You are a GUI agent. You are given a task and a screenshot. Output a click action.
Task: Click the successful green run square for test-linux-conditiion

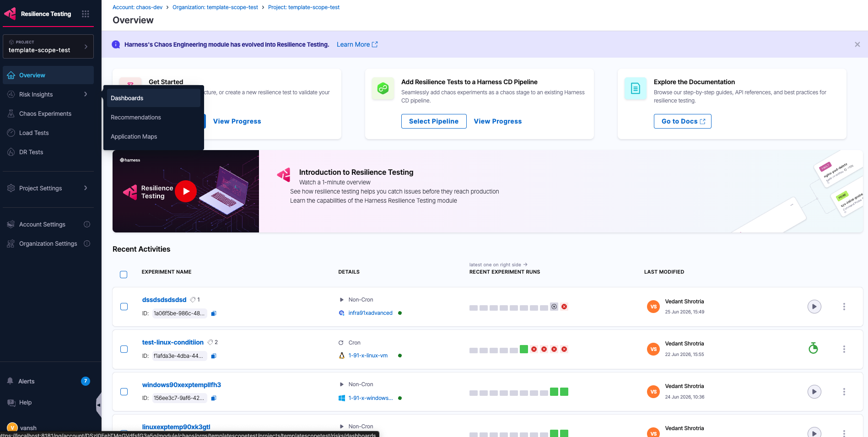coord(524,349)
